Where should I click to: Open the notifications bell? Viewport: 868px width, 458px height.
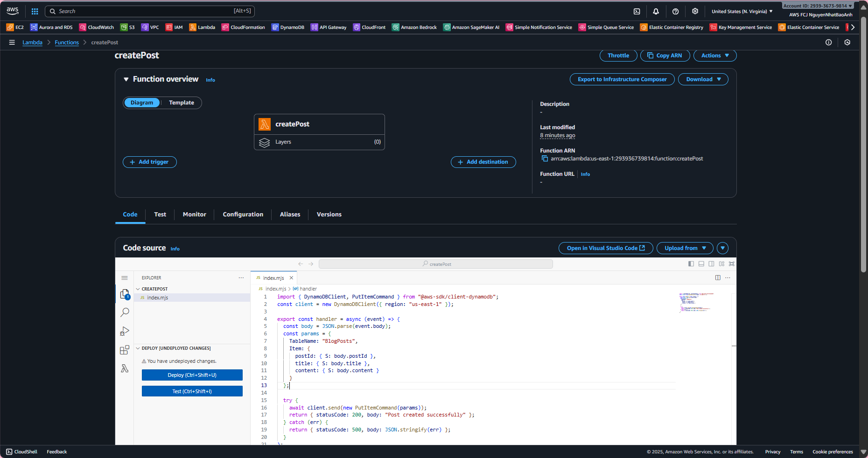(x=656, y=11)
